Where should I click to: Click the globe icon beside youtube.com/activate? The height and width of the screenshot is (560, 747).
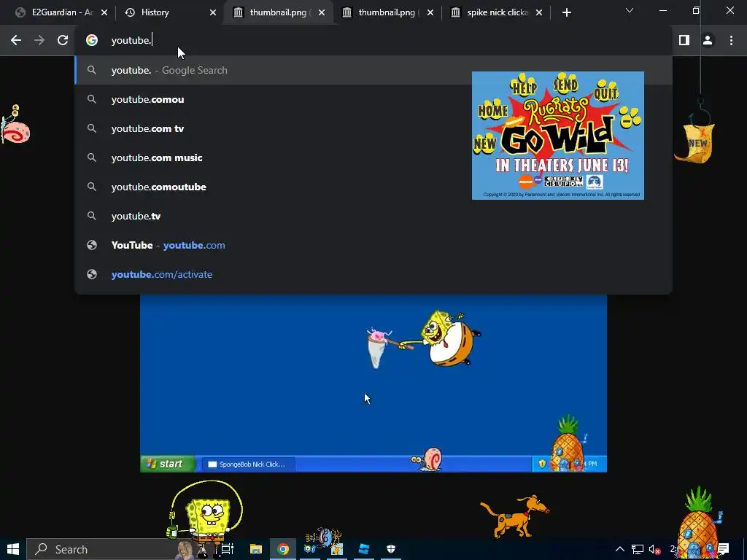(92, 274)
